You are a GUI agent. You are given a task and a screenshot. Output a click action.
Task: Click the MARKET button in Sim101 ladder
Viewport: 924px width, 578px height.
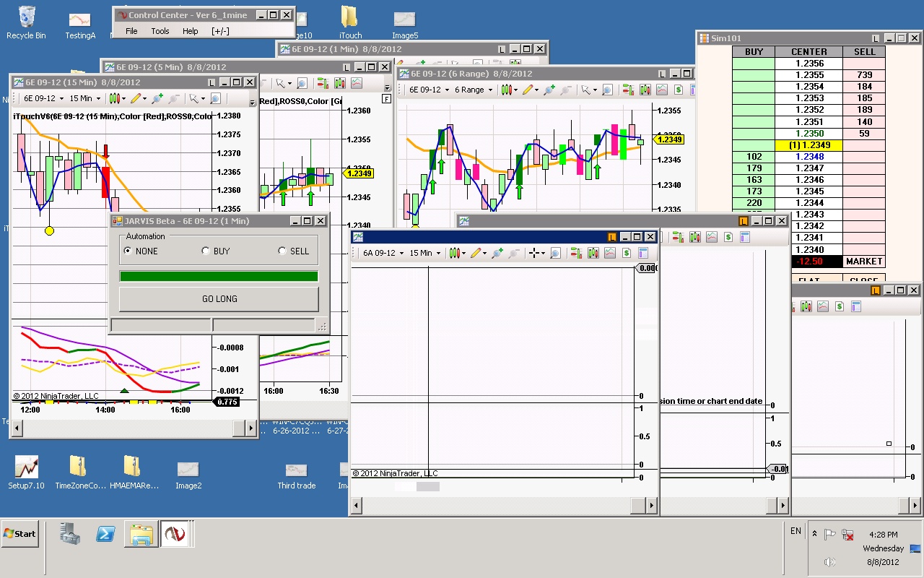[x=864, y=262]
